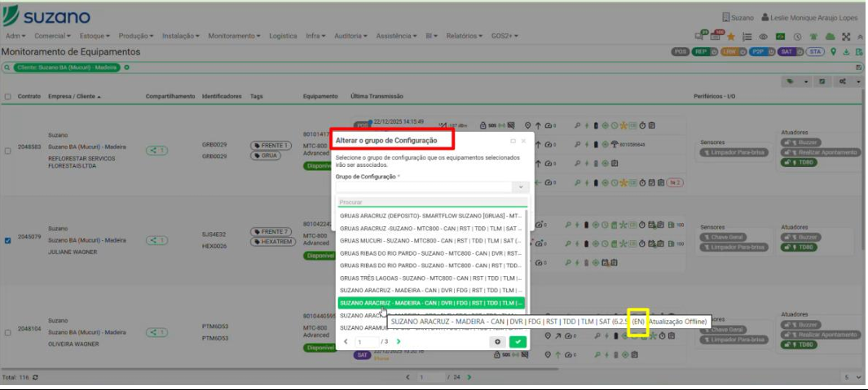The width and height of the screenshot is (868, 390).
Task: Go to previous page in configuration list
Action: click(x=346, y=342)
